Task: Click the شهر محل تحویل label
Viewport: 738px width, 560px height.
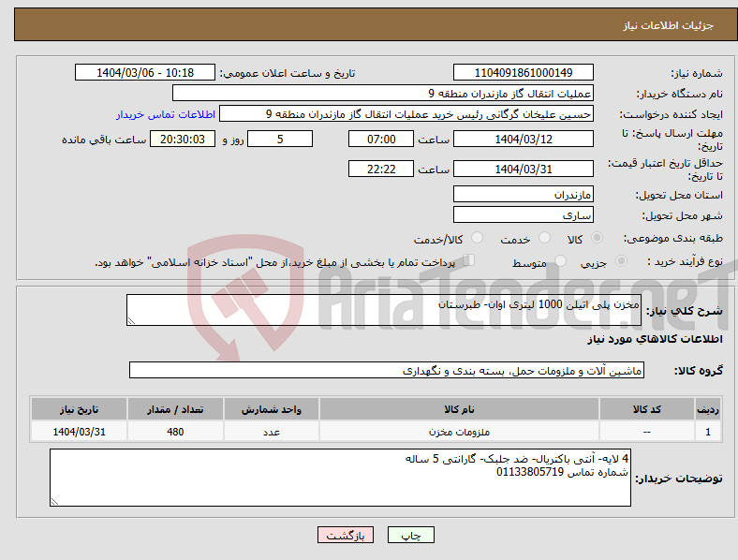Action: pyautogui.click(x=683, y=215)
